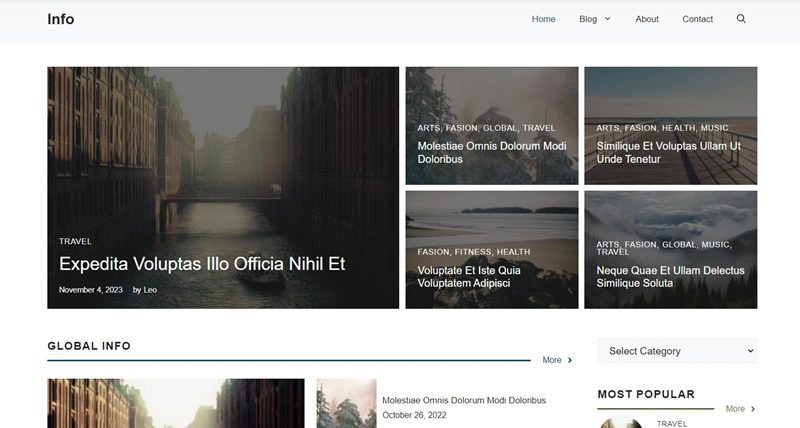Click the October 26, 2022 date
Viewport: 800px width, 428px height.
coord(414,415)
